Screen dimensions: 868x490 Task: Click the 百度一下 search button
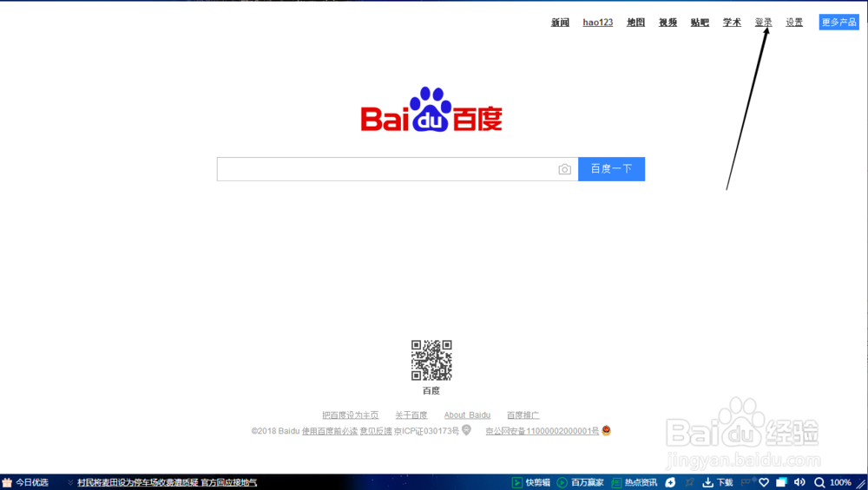coord(611,168)
